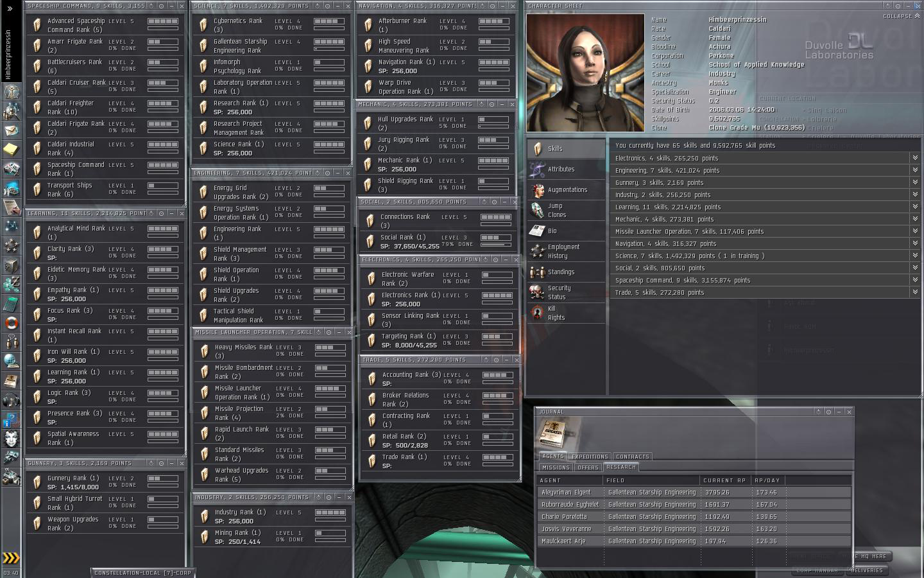This screenshot has width=924, height=578.
Task: Expand the Electronics skill group
Action: tap(915, 158)
